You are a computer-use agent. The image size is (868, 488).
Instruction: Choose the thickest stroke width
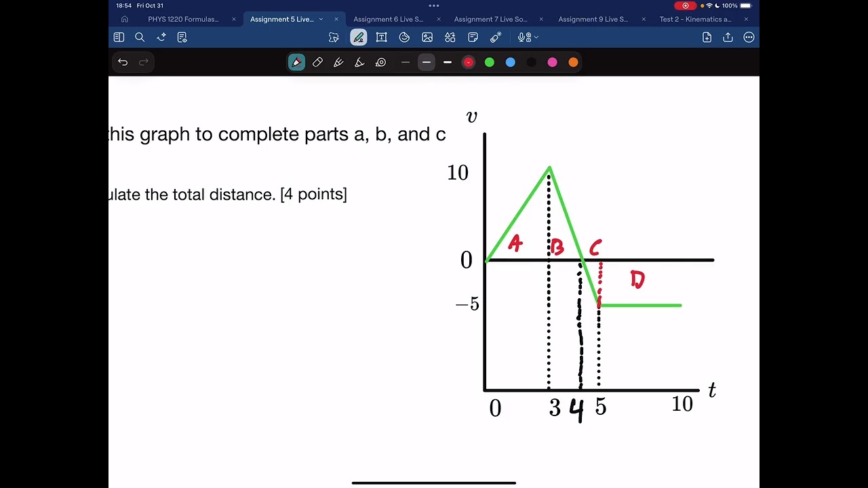tap(448, 62)
